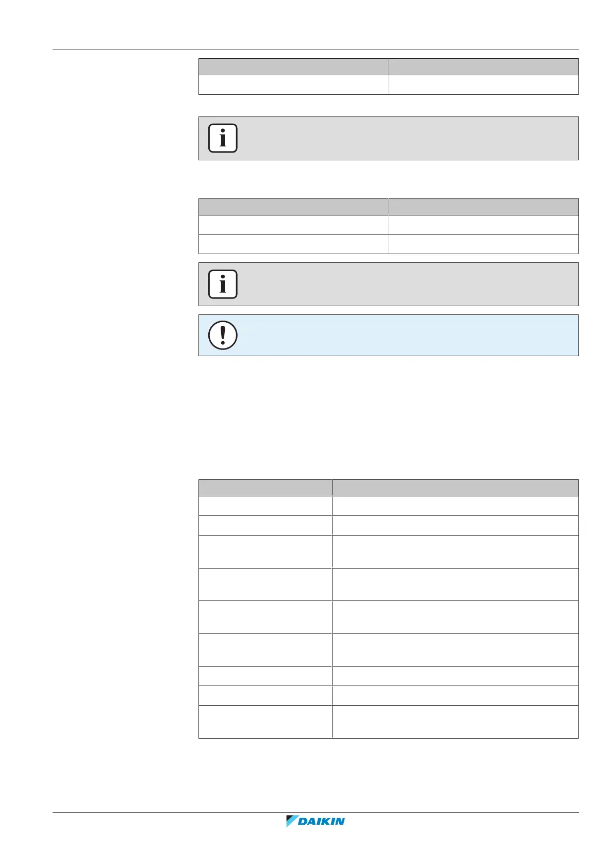The width and height of the screenshot is (614, 868).
Task: Click the DAIKIN wordmark text
Action: [x=322, y=821]
